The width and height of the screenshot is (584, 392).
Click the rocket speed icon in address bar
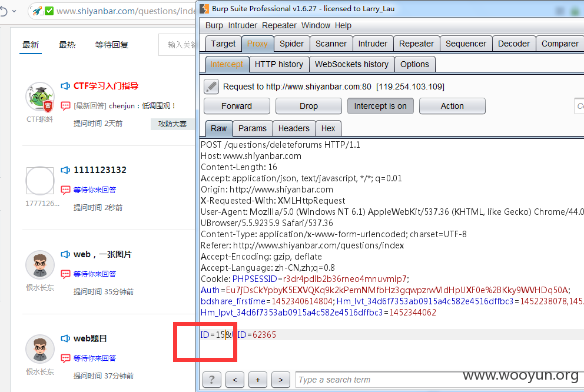click(37, 11)
